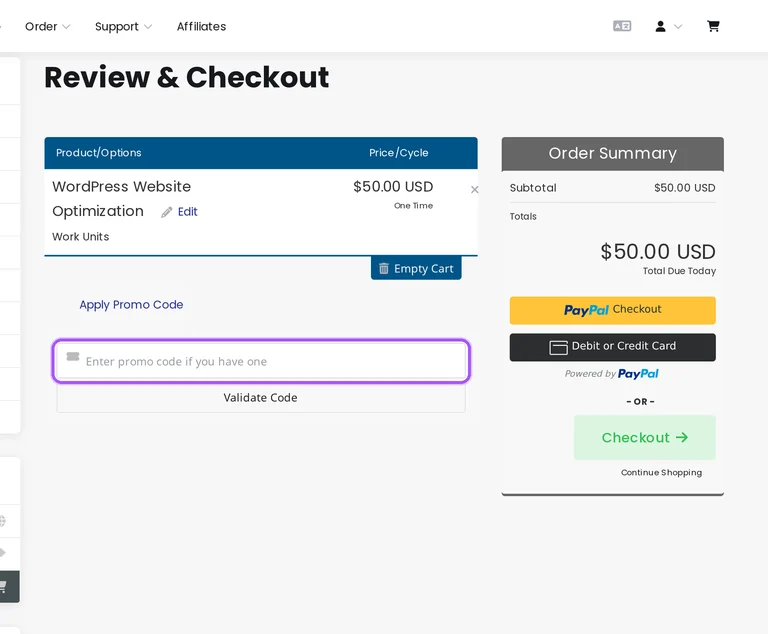768x634 pixels.
Task: Click the Powered by PayPal label
Action: [x=611, y=374]
